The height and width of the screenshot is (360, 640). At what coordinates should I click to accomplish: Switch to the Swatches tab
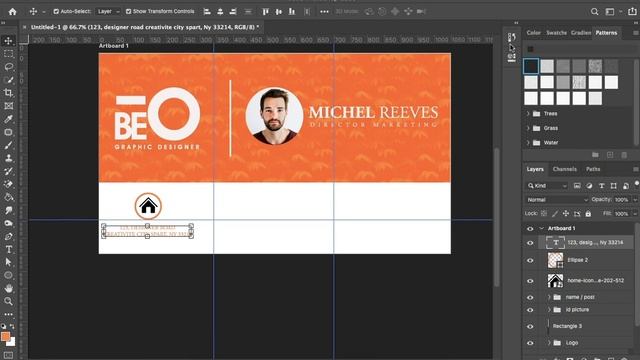tap(556, 33)
